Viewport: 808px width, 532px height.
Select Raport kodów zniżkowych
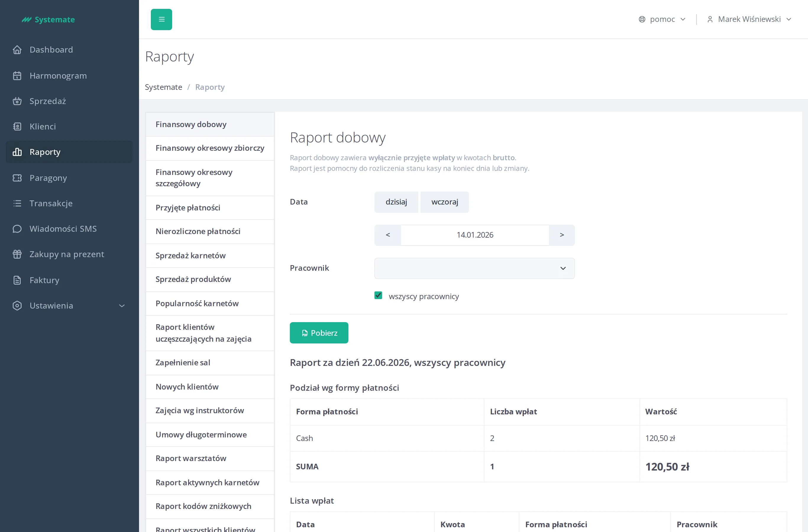(x=210, y=506)
